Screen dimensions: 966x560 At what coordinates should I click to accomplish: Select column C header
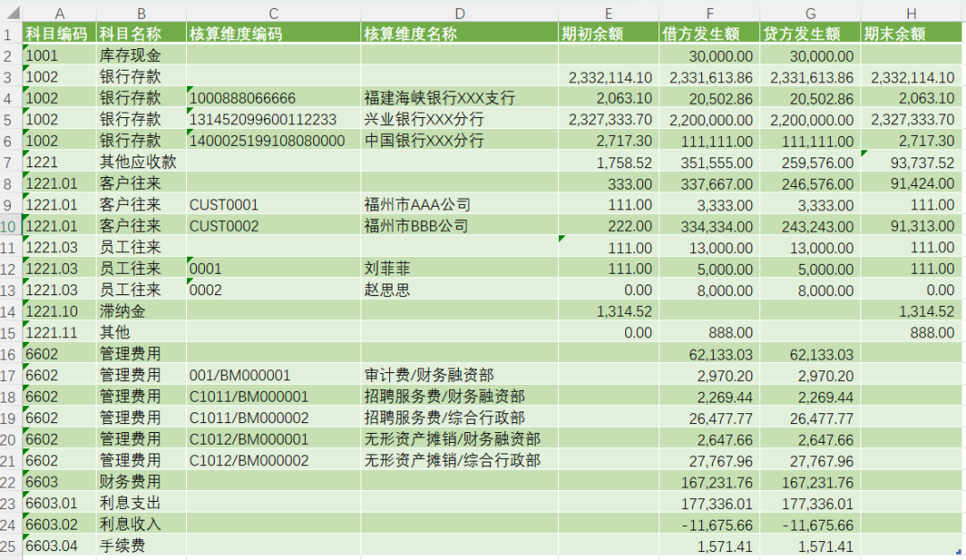click(x=274, y=13)
